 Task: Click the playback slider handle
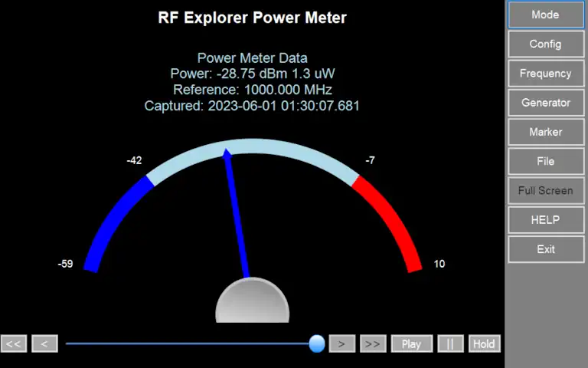tap(317, 343)
